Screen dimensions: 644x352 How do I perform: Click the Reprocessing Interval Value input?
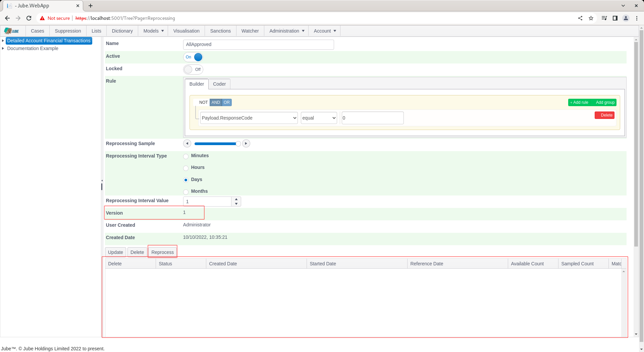(x=207, y=202)
